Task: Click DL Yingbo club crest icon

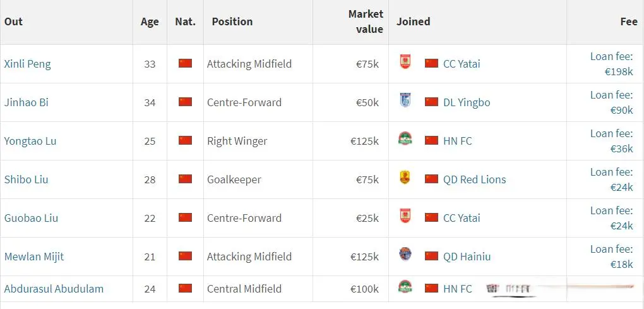Action: 405,100
